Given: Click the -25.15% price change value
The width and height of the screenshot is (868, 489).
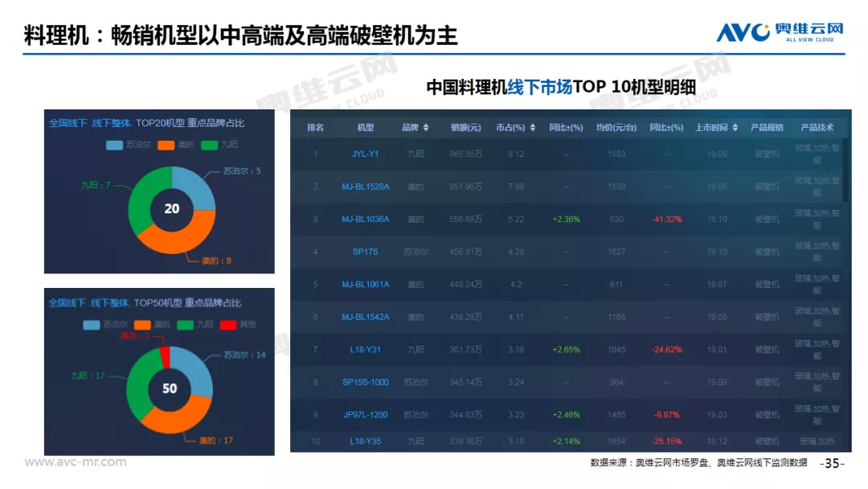Looking at the screenshot, I should coord(666,442).
